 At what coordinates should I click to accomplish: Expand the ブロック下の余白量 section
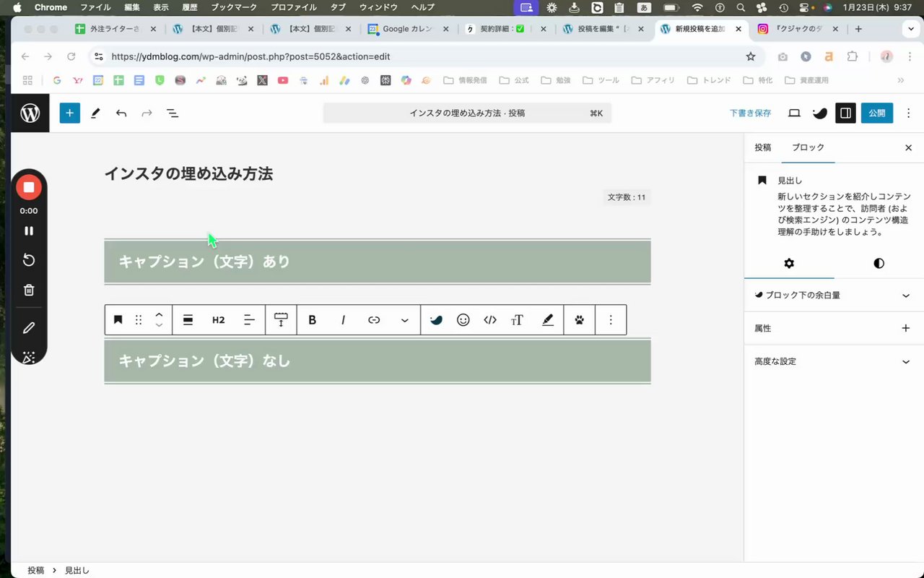click(834, 295)
